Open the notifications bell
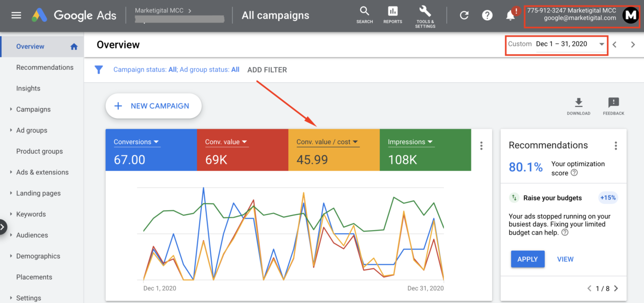This screenshot has width=644, height=303. click(x=511, y=15)
